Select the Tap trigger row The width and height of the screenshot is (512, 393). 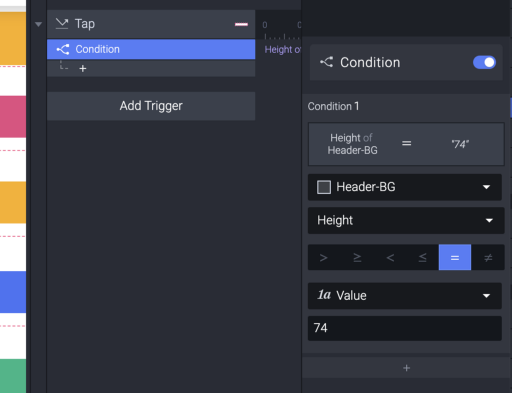coord(151,24)
